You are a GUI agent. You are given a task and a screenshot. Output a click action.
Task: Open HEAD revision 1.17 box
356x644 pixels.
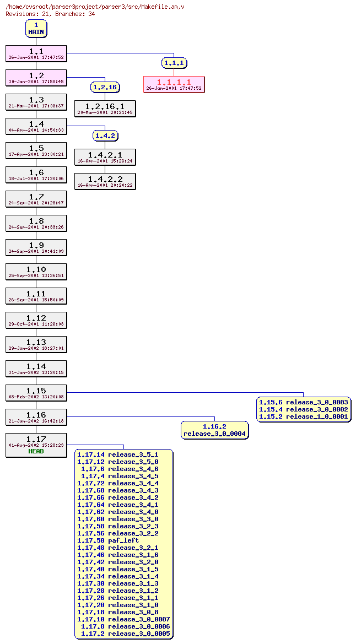click(36, 445)
